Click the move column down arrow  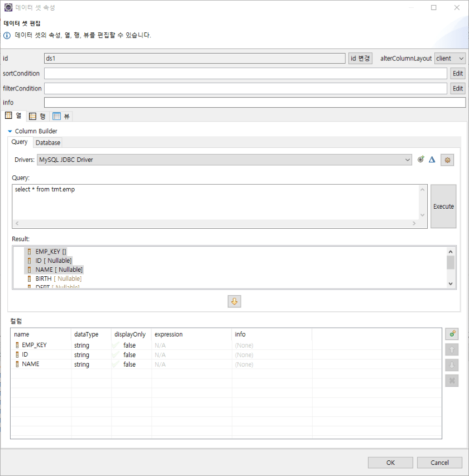coord(452,365)
